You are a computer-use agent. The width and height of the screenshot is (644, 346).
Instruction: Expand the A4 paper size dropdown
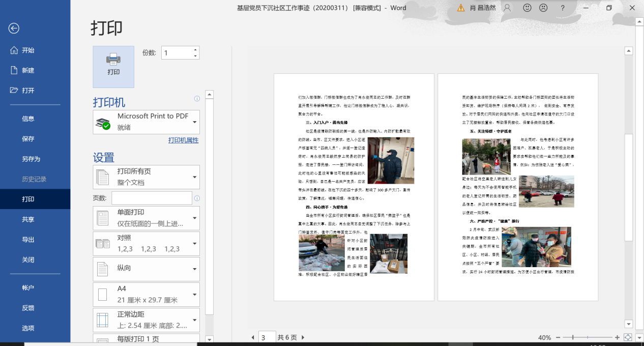pos(147,295)
